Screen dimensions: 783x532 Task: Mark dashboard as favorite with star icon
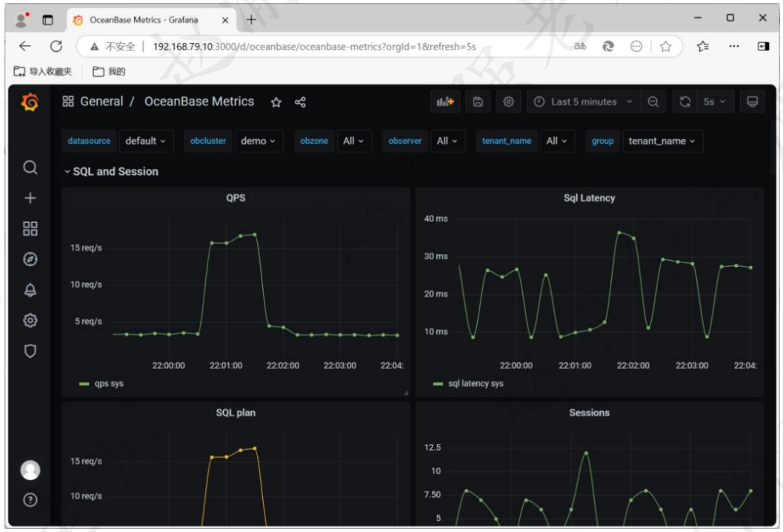click(x=276, y=102)
